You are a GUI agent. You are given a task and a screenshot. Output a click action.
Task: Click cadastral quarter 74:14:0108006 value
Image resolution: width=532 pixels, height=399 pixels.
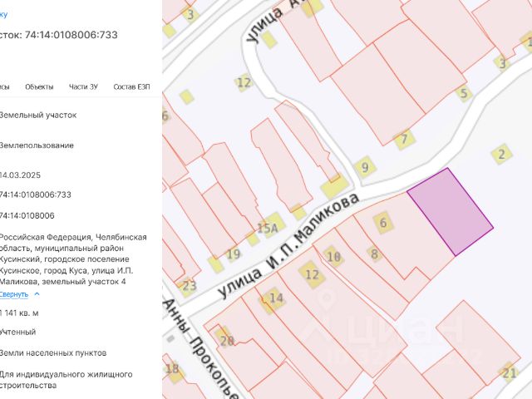(x=27, y=215)
